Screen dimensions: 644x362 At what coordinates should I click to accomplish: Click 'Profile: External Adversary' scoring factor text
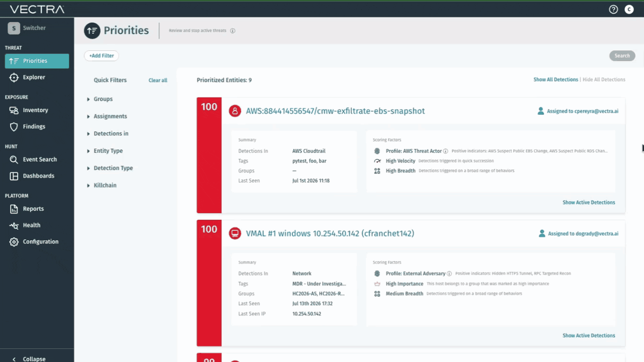[x=416, y=274]
